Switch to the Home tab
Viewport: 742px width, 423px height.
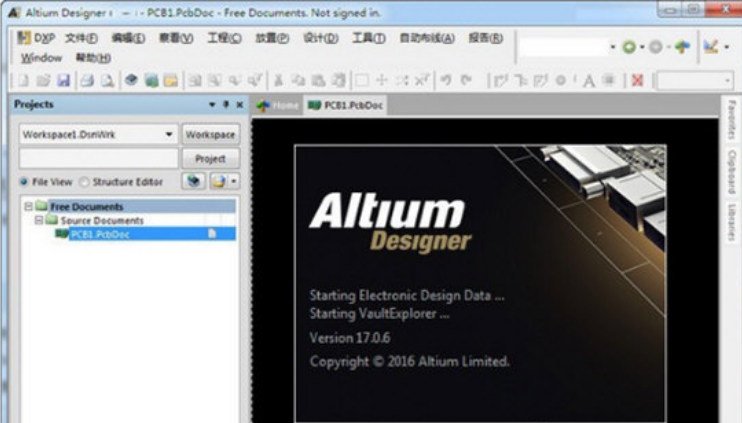click(x=278, y=105)
